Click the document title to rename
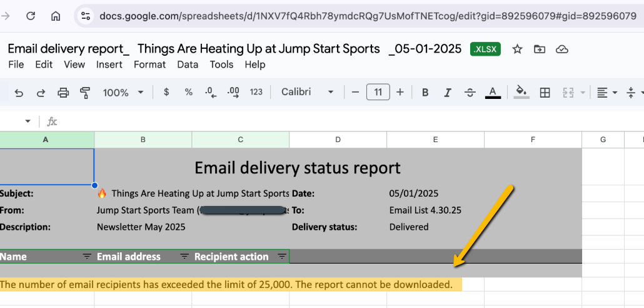The height and width of the screenshot is (308, 644). coord(234,49)
